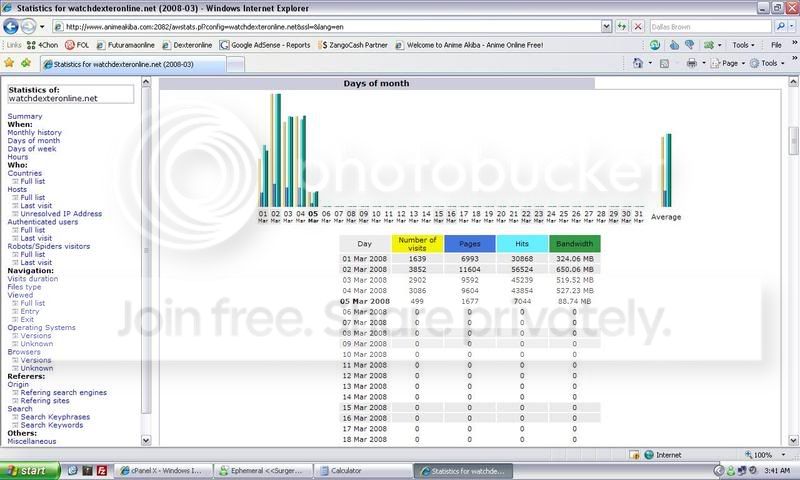The height and width of the screenshot is (480, 800).
Task: Open Days of week in sidebar
Action: pos(32,149)
